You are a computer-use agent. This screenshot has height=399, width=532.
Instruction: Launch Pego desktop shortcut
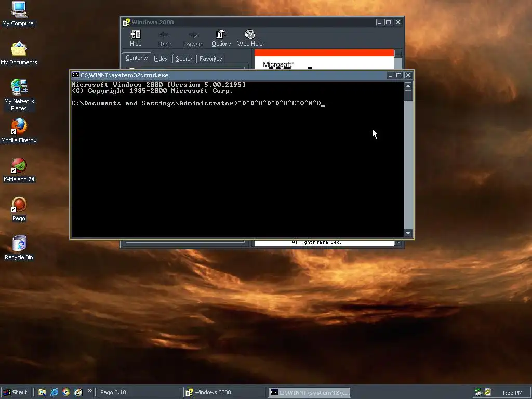coord(19,209)
